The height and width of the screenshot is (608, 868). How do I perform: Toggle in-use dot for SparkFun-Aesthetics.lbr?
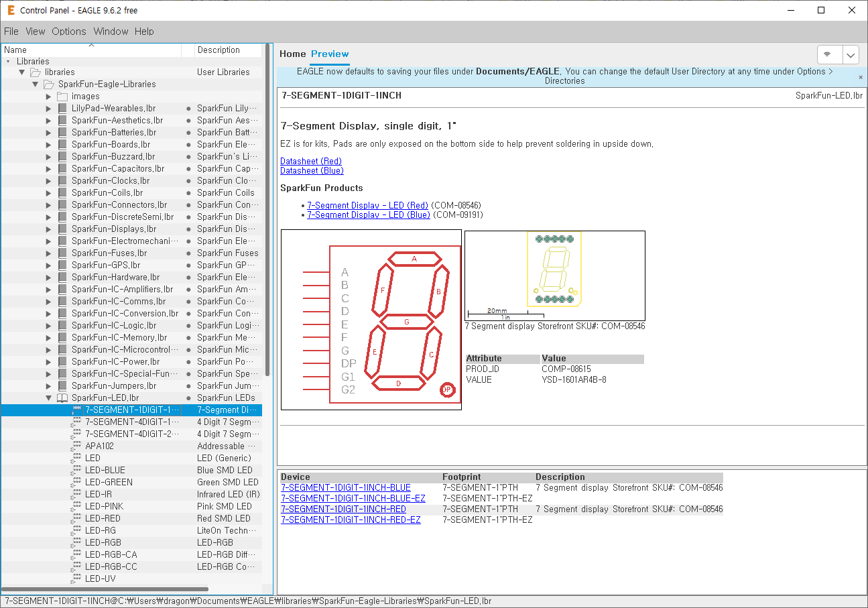coord(188,120)
